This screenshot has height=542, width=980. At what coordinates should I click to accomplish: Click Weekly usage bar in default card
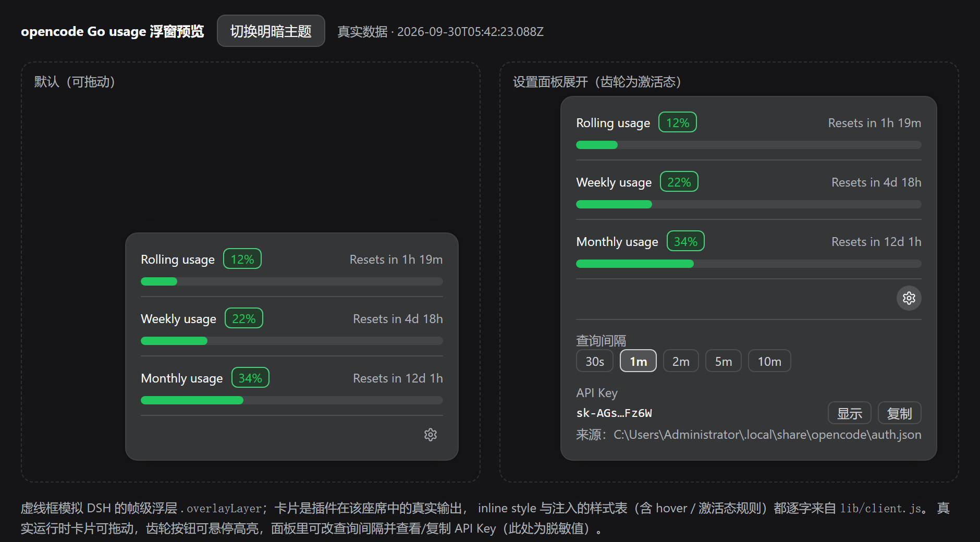pyautogui.click(x=292, y=341)
